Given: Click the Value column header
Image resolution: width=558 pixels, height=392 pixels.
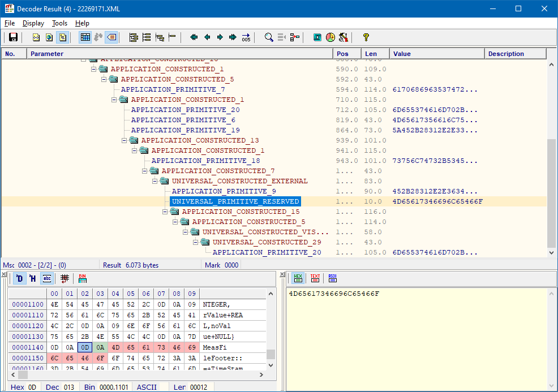Looking at the screenshot, I should pyautogui.click(x=437, y=54).
